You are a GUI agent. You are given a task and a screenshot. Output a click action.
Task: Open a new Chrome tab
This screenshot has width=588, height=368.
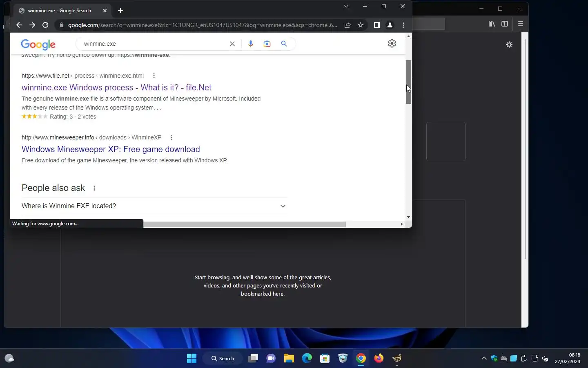pos(120,11)
